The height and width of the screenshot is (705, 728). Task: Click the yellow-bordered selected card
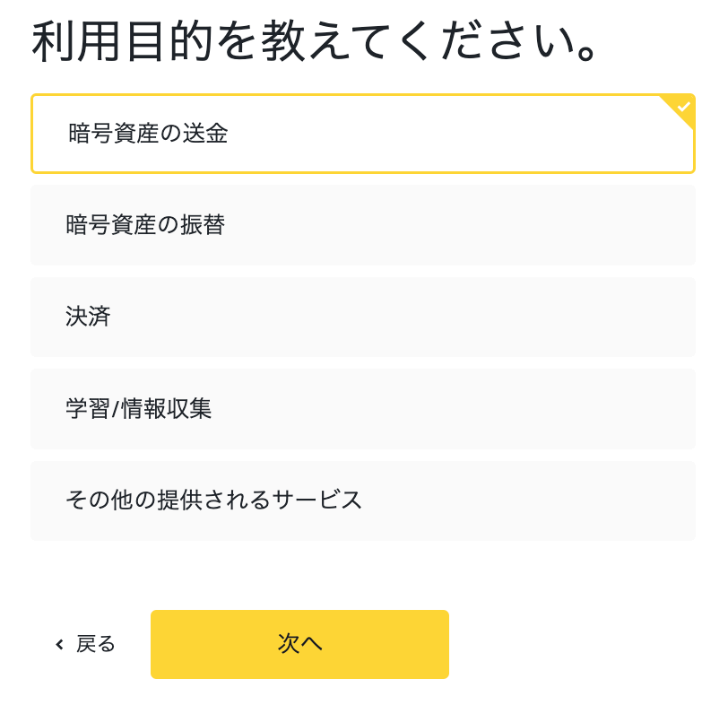pos(363,134)
